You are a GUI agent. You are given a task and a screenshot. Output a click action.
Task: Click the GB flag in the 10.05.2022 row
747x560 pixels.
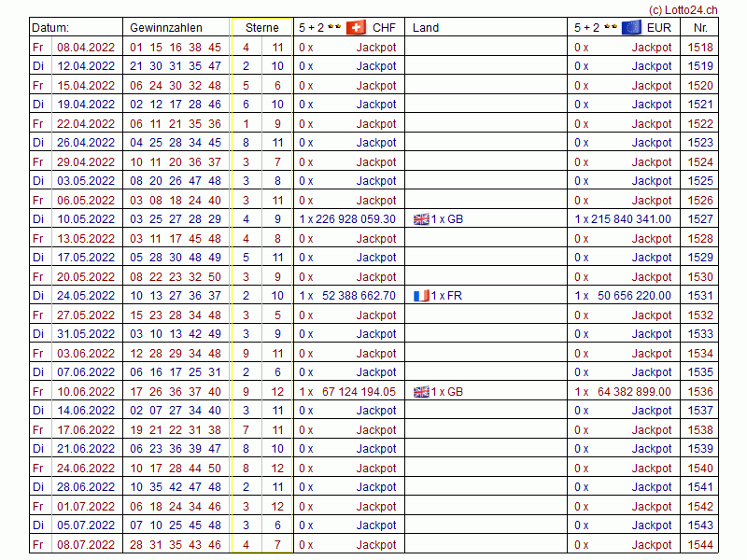point(421,219)
